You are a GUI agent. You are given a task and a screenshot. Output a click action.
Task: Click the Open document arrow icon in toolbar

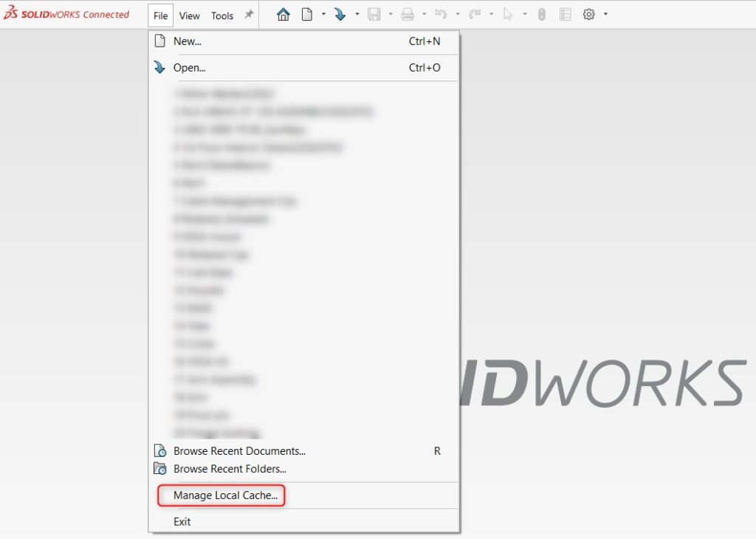click(340, 15)
